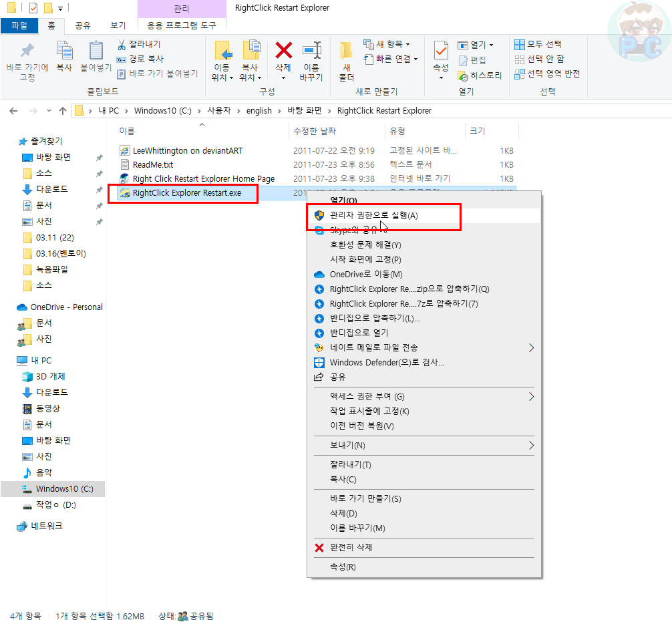Click 바로 가기 붙여넣기 ribbon item
This screenshot has width=672, height=624.
(158, 73)
